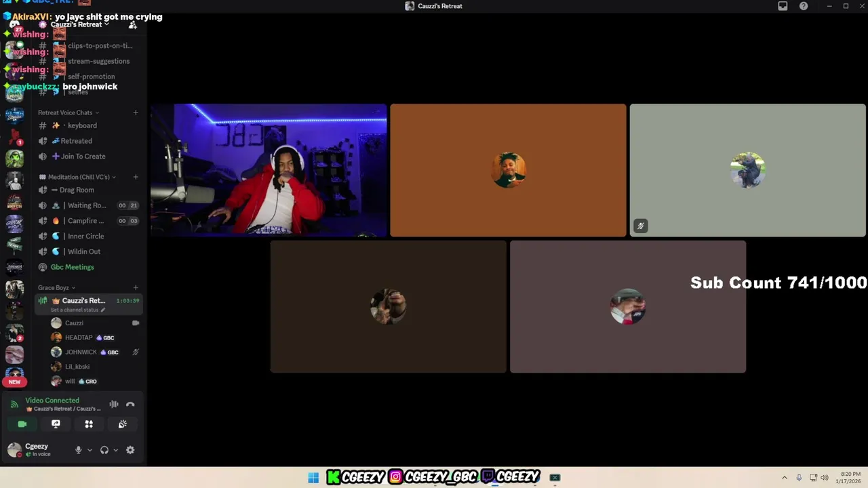
Task: Open the Soundboard icon
Action: 122,424
